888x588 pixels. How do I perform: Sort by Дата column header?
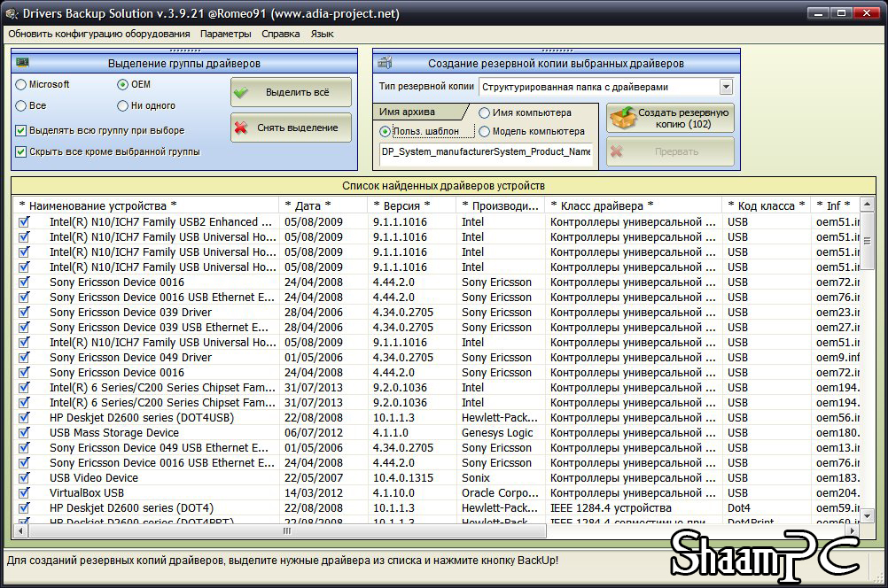click(323, 206)
